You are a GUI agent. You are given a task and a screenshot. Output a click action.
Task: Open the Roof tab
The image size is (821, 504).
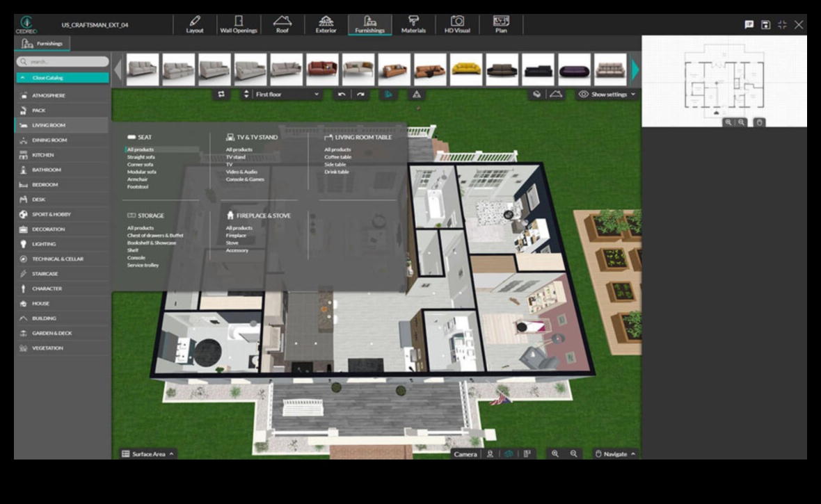coord(282,24)
